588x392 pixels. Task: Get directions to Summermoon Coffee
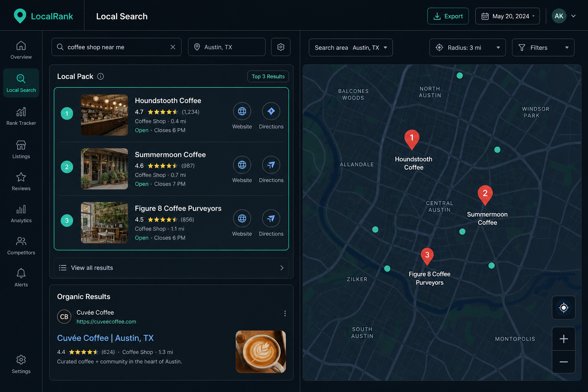pyautogui.click(x=271, y=165)
